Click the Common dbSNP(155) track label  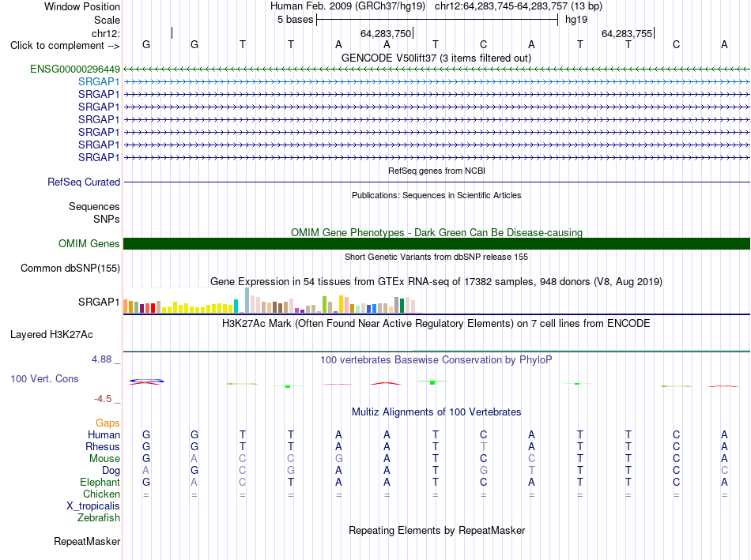coord(70,268)
